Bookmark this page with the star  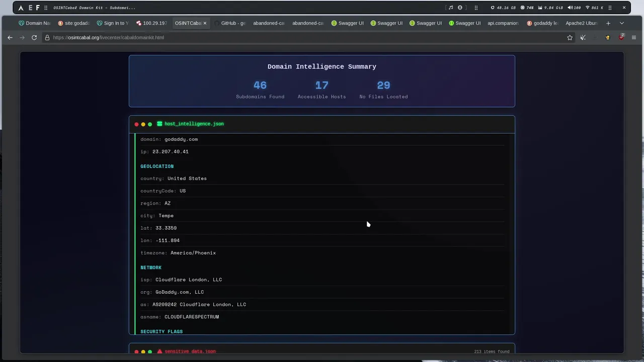[570, 37]
